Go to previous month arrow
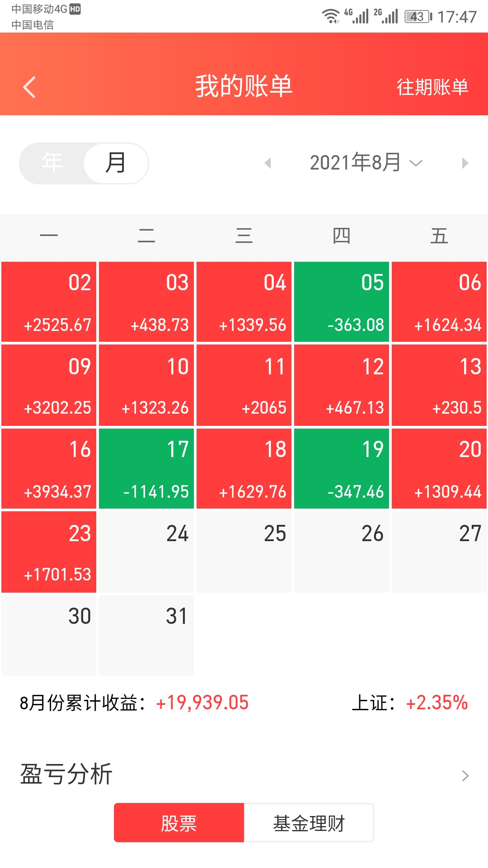This screenshot has height=868, width=488. click(x=268, y=163)
